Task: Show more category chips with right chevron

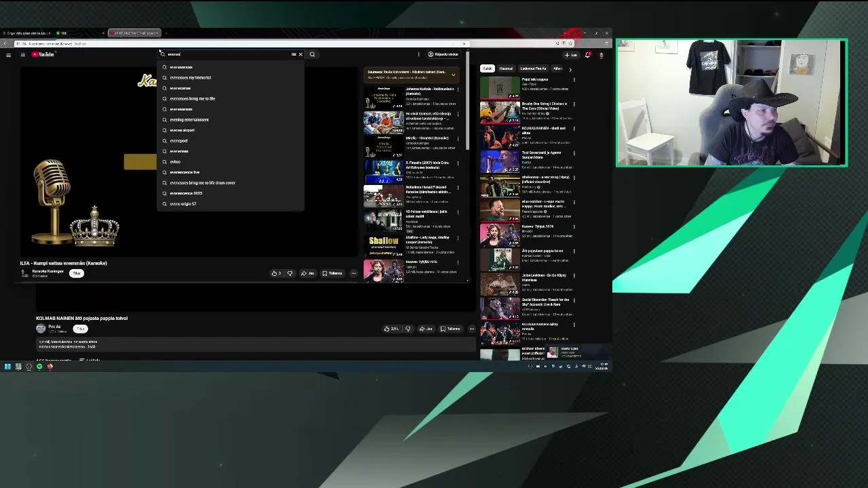Action: tap(570, 68)
